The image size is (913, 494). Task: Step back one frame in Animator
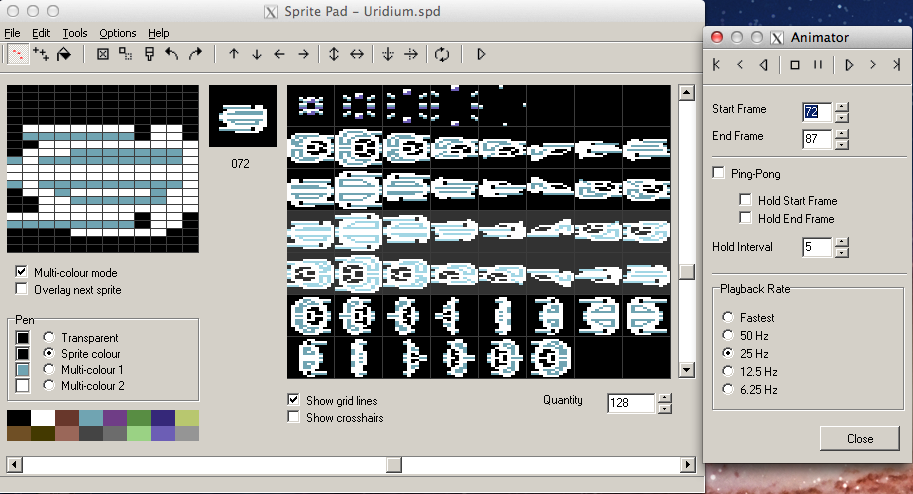[x=740, y=65]
